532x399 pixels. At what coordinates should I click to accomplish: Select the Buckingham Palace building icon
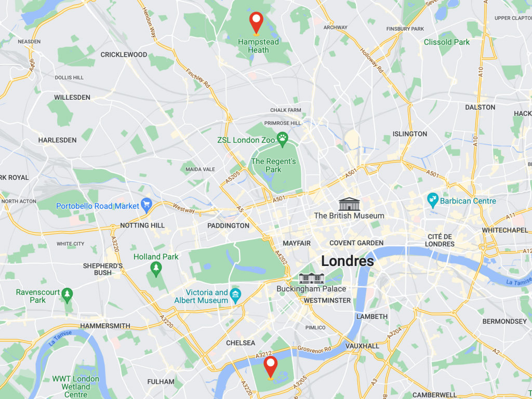(312, 278)
